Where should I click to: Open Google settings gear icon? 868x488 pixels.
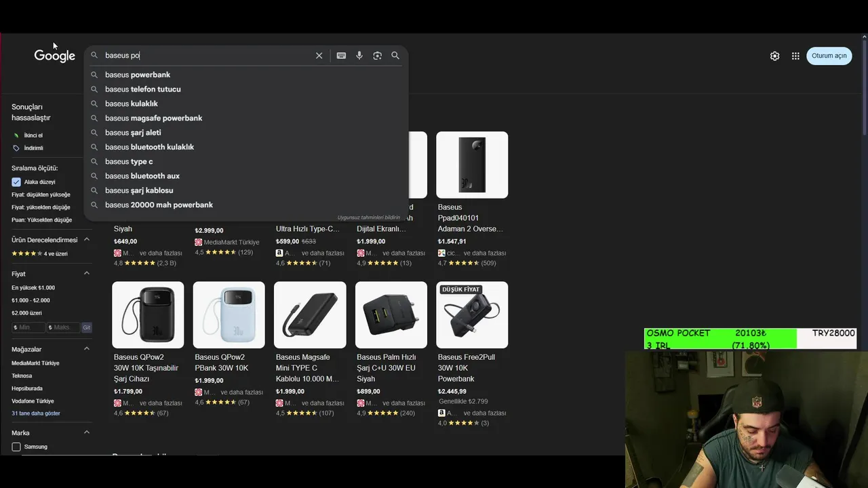774,56
